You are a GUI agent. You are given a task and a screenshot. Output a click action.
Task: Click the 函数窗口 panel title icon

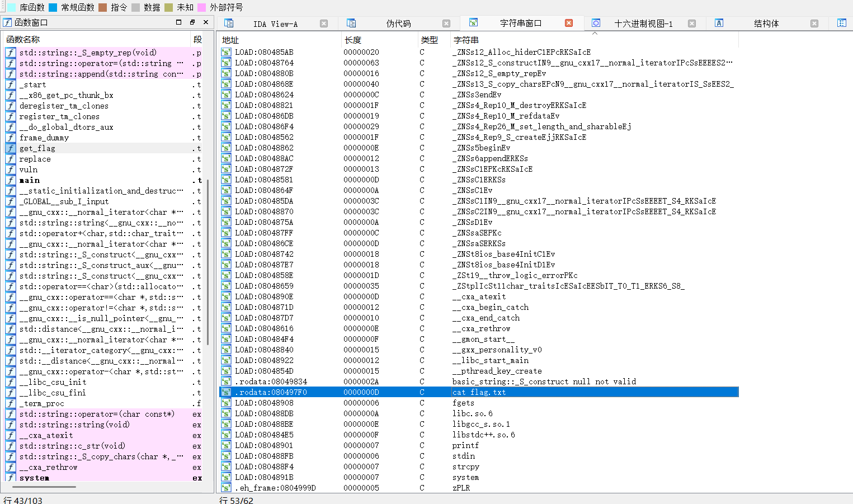pos(7,22)
